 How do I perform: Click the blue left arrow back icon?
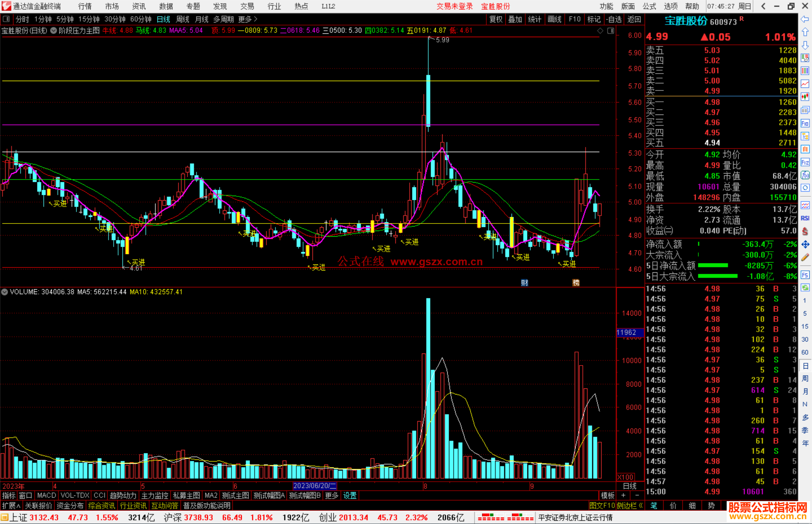point(805,19)
